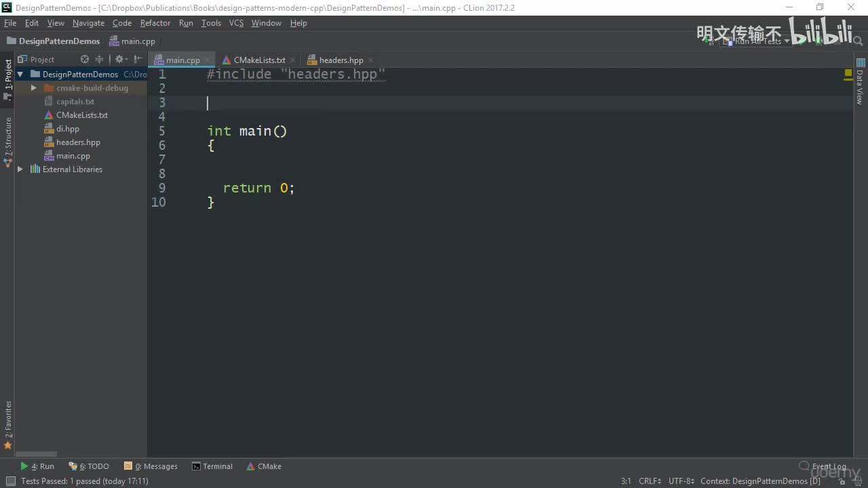
Task: Collapse the DesignPatternDemos root folder
Action: [x=20, y=75]
